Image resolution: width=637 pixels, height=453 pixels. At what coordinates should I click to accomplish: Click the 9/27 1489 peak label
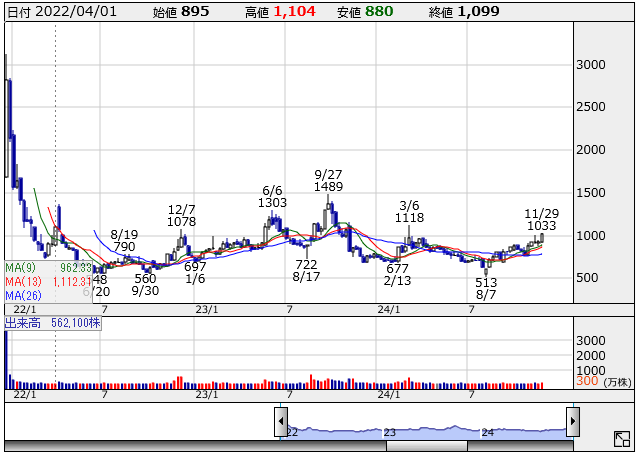coord(328,180)
